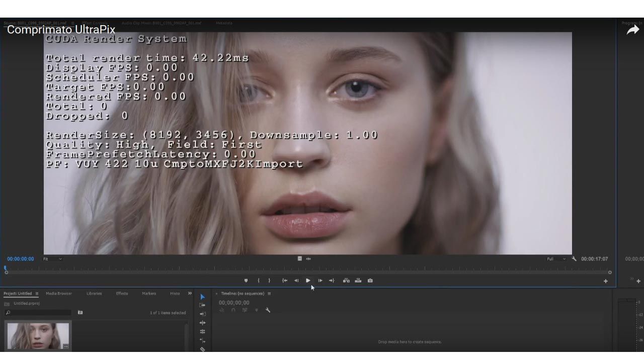Screen dimensions: 644x362
Task: Click the YouTube share arrow button
Action: pyautogui.click(x=632, y=30)
